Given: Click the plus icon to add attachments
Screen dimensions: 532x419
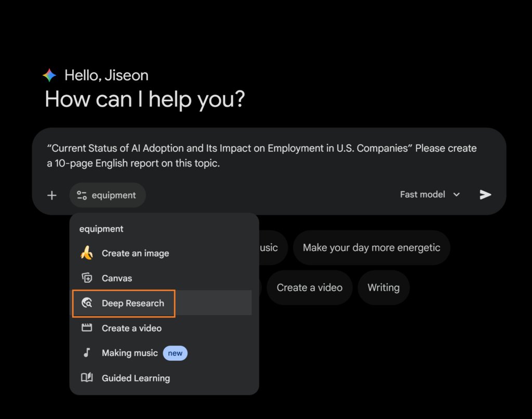Looking at the screenshot, I should coord(52,195).
